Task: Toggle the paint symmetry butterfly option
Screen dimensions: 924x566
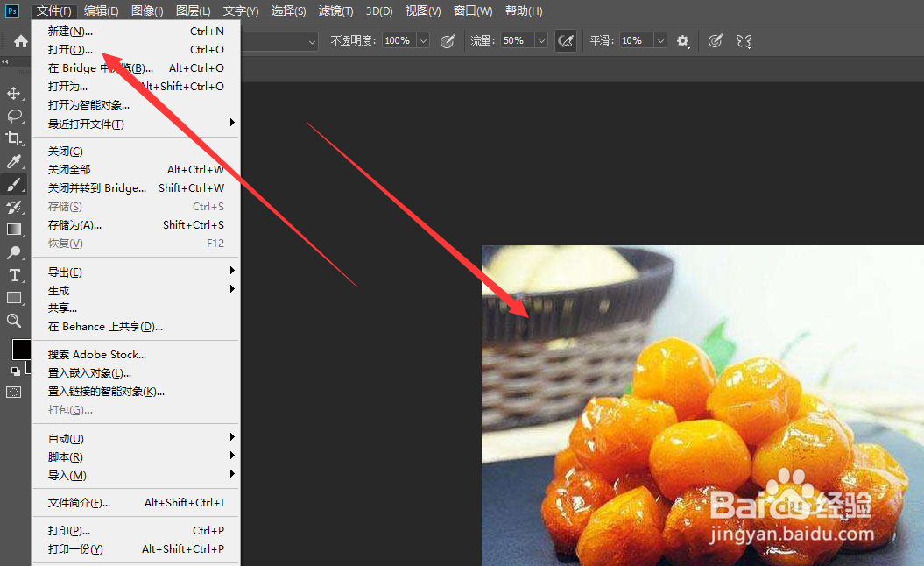Action: [x=744, y=40]
